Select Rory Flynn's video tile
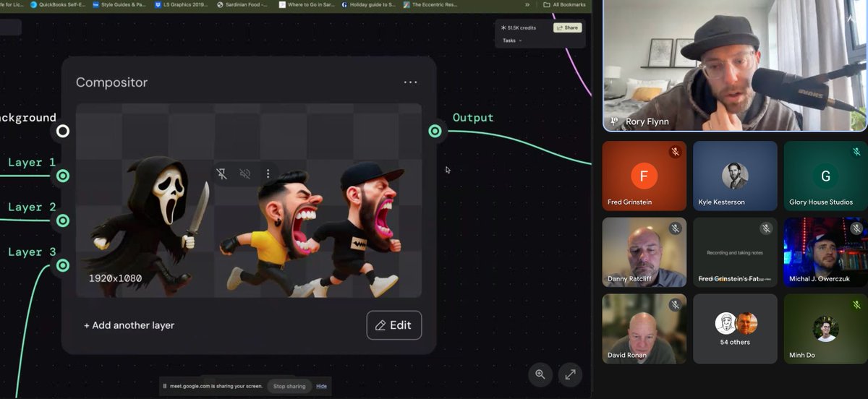This screenshot has width=868, height=399. [735, 65]
